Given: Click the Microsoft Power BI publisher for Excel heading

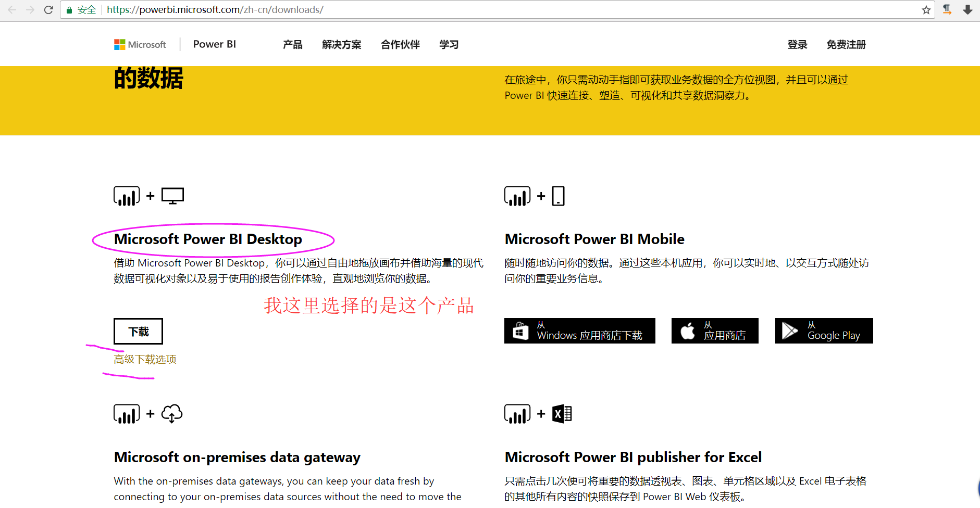Looking at the screenshot, I should coord(634,458).
